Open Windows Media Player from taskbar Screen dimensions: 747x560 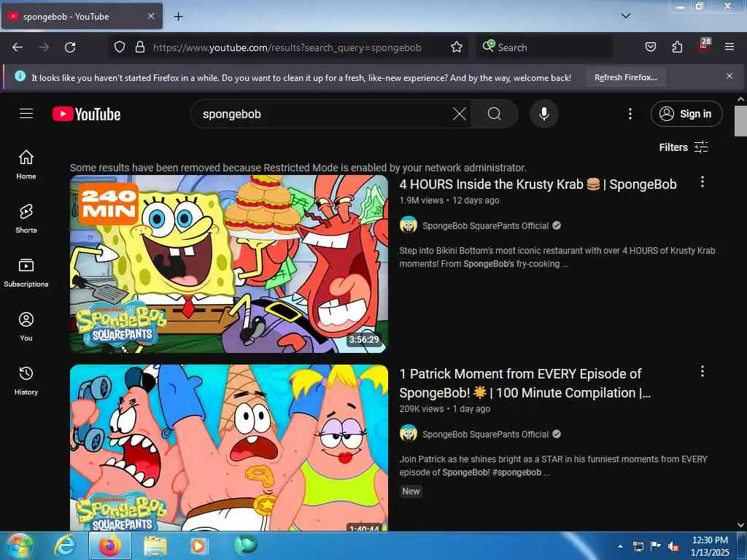pyautogui.click(x=199, y=545)
